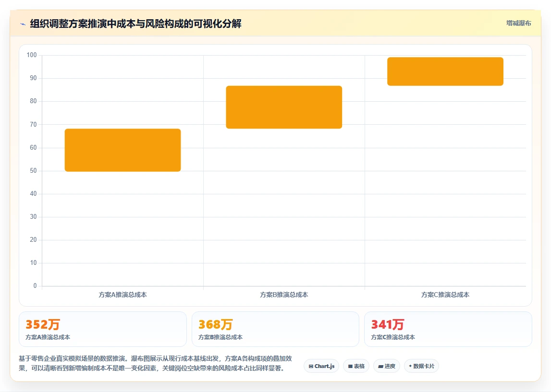Click the x-axis label 方案A推演总成本
The image size is (551, 392).
point(122,295)
